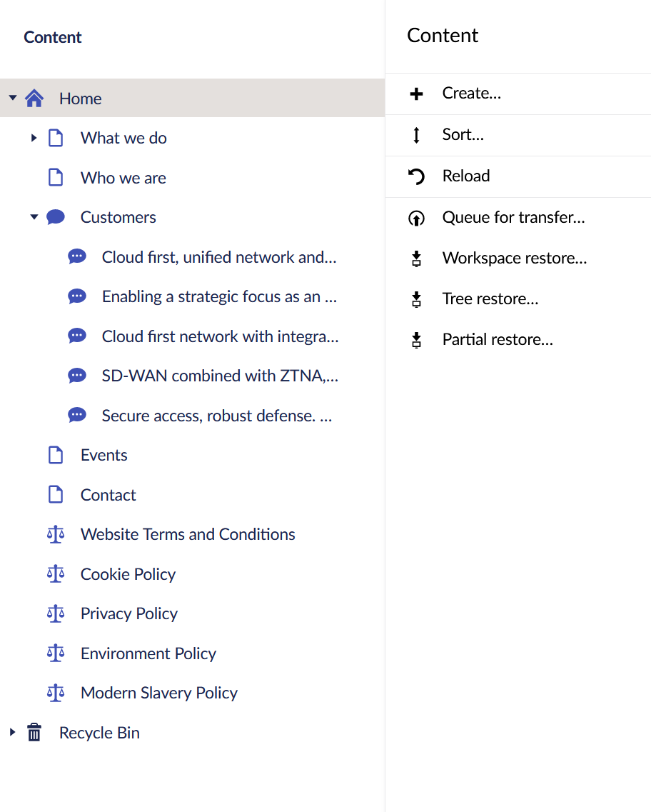Image resolution: width=651 pixels, height=812 pixels.
Task: Click the circular arrow Reload icon
Action: (416, 176)
